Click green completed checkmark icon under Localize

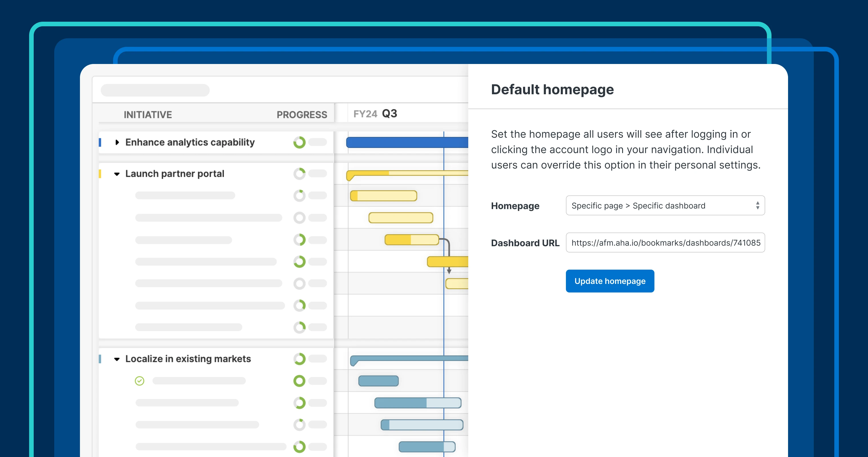click(x=140, y=381)
